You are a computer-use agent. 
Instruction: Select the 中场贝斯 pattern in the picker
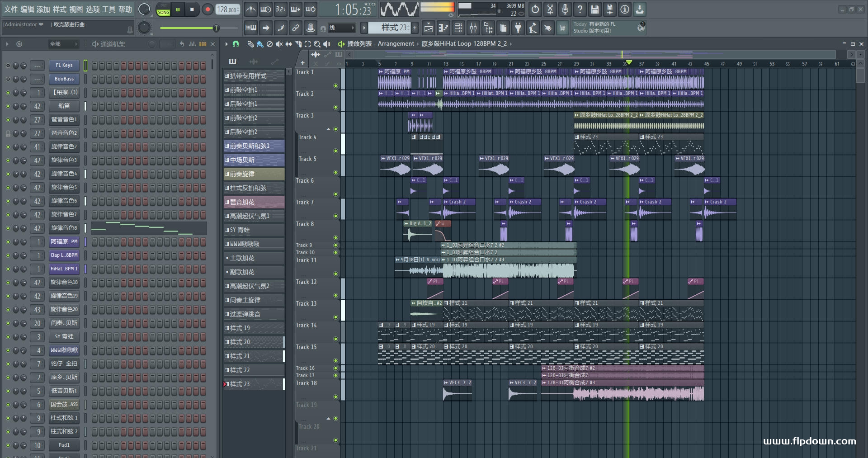pos(254,160)
